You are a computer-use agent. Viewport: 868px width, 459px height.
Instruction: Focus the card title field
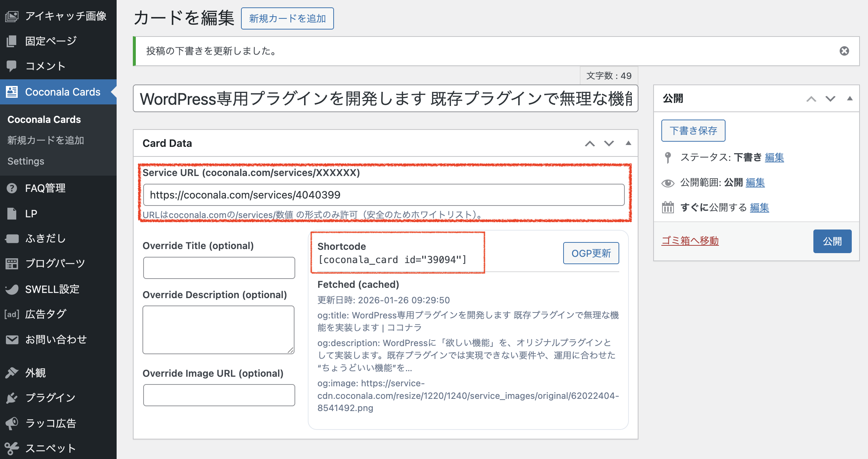385,99
